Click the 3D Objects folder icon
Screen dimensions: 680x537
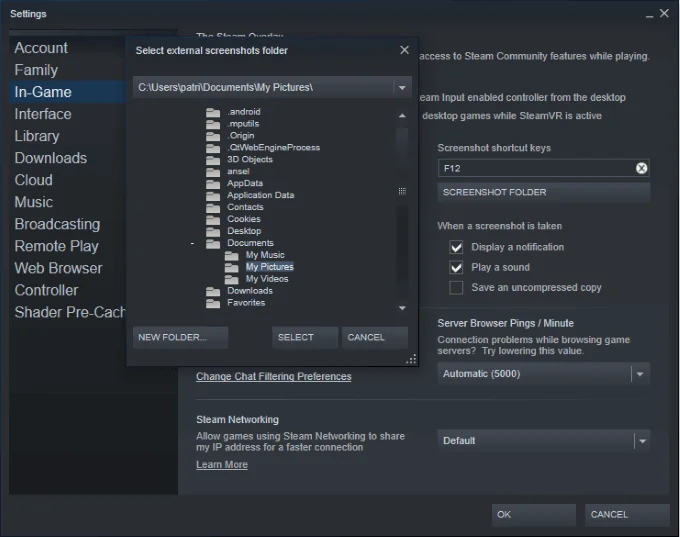[x=212, y=160]
